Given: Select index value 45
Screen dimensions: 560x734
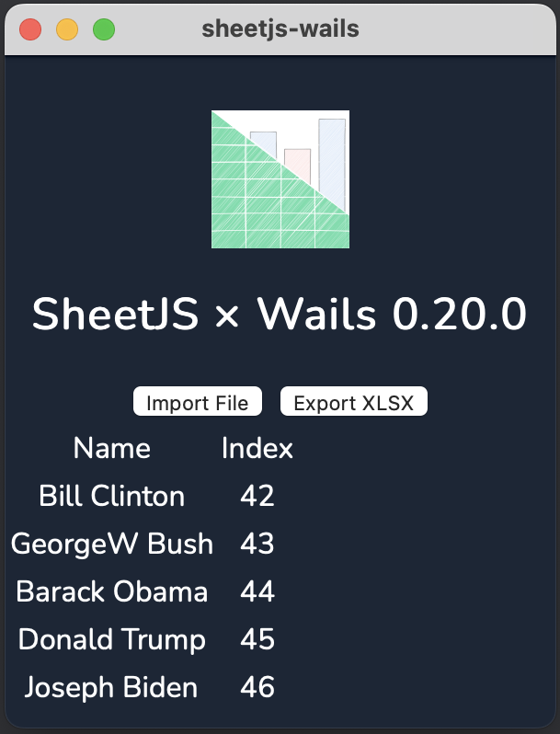Looking at the screenshot, I should click(x=257, y=639).
